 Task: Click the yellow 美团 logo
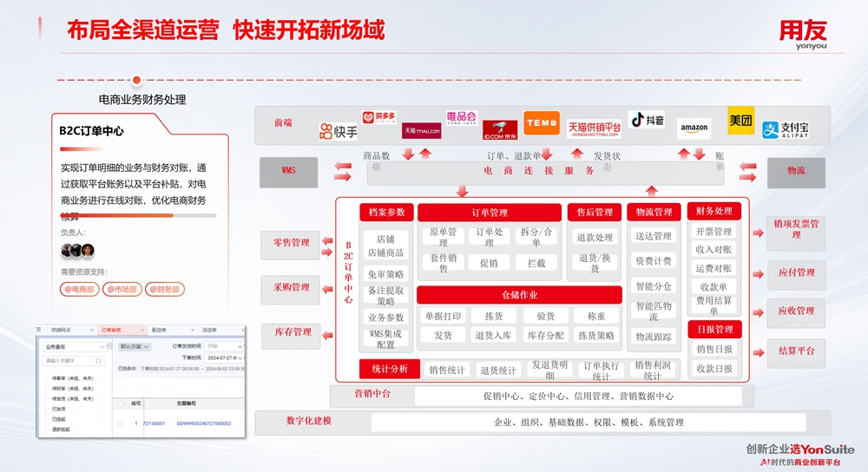click(740, 120)
